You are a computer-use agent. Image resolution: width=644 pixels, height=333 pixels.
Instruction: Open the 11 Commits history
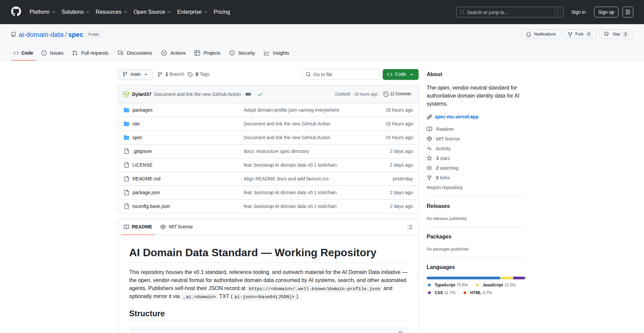[397, 94]
